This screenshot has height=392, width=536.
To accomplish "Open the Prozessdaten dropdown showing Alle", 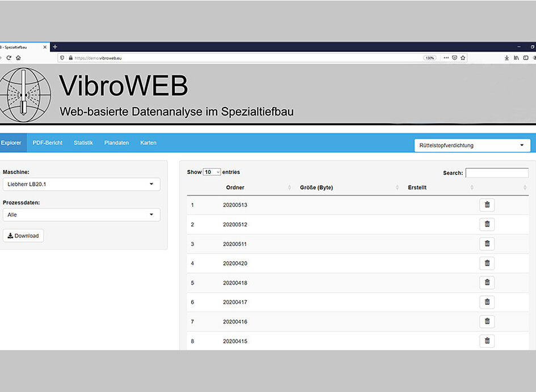I will [81, 215].
